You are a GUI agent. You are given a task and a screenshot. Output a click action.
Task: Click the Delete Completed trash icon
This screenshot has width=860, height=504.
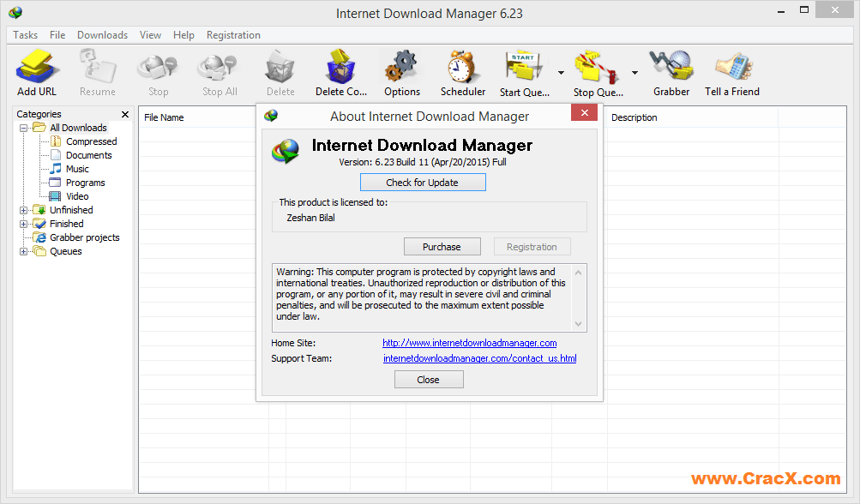tap(340, 66)
